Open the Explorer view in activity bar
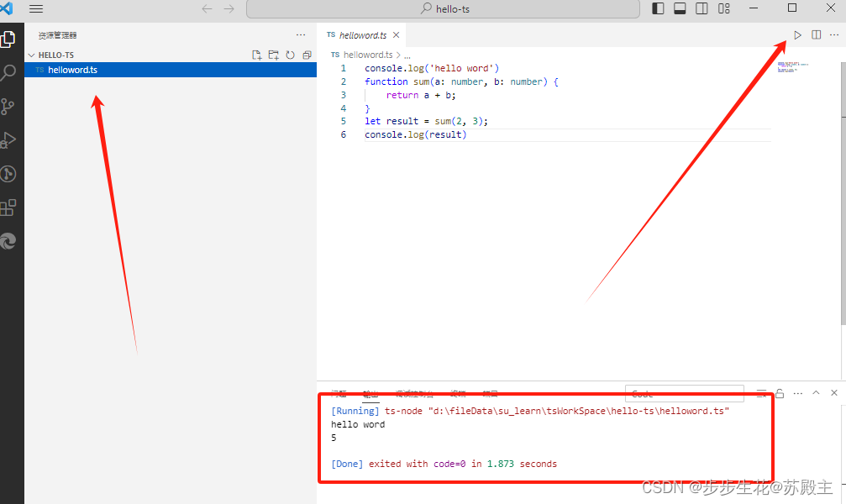846x504 pixels. (8, 39)
